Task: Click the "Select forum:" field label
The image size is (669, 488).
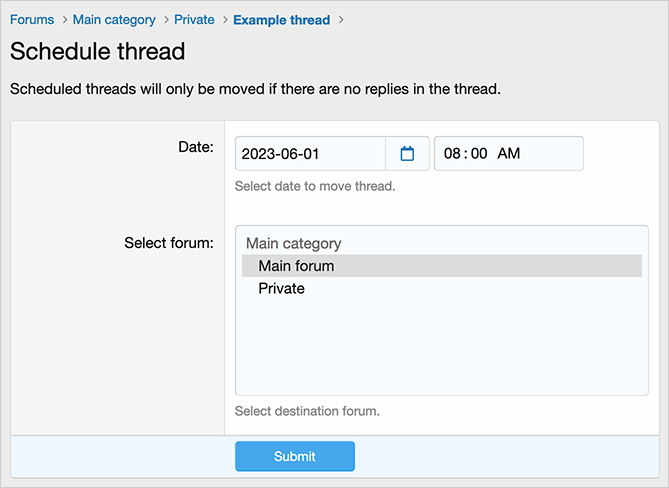Action: coord(168,243)
